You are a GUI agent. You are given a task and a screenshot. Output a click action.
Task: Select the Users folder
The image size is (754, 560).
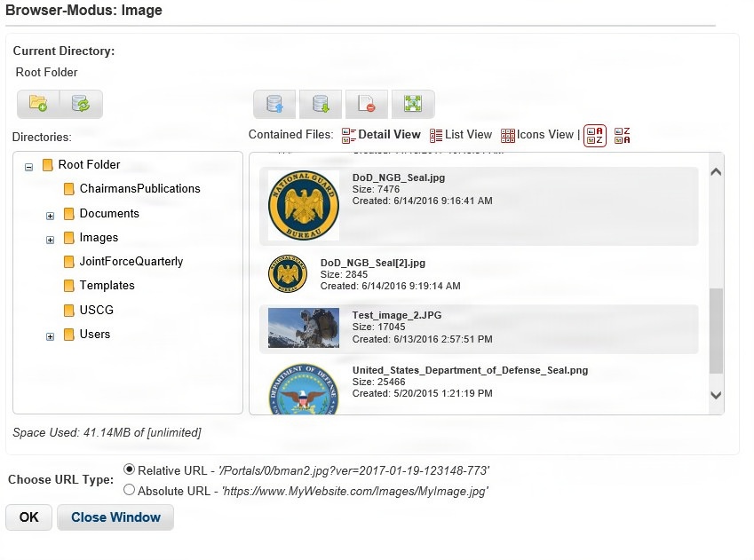(x=95, y=334)
